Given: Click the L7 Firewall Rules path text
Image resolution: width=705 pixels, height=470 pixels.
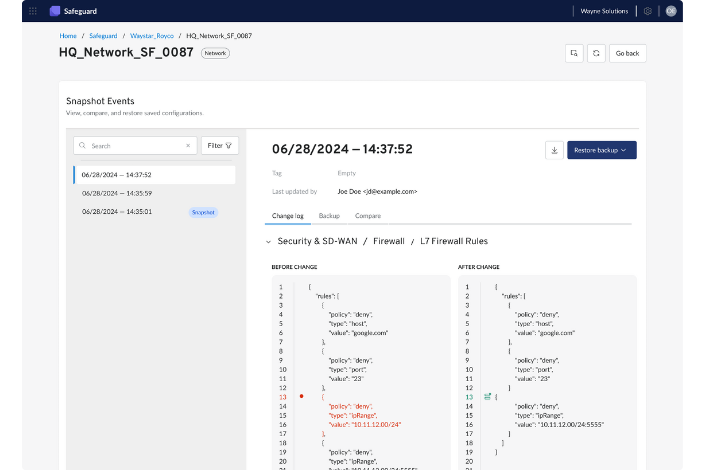Looking at the screenshot, I should (454, 242).
